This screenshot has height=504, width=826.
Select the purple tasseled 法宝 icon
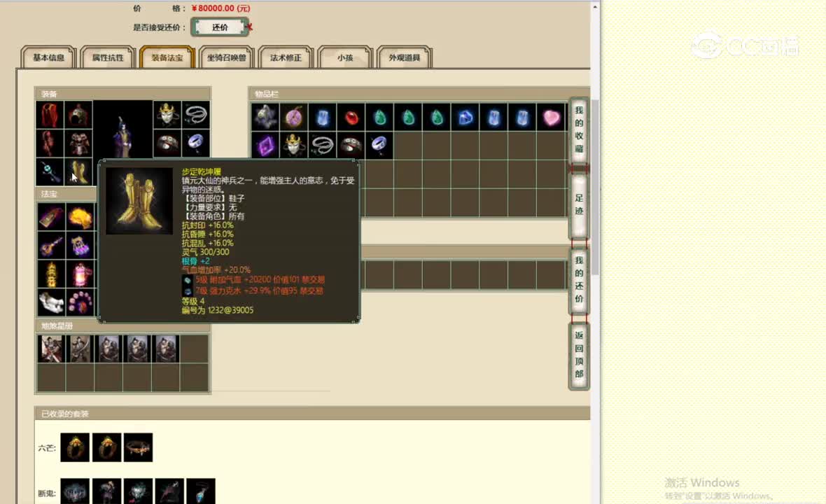click(x=80, y=246)
